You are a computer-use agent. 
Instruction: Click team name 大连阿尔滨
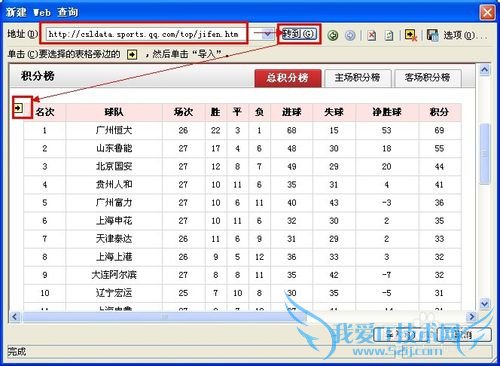point(114,275)
